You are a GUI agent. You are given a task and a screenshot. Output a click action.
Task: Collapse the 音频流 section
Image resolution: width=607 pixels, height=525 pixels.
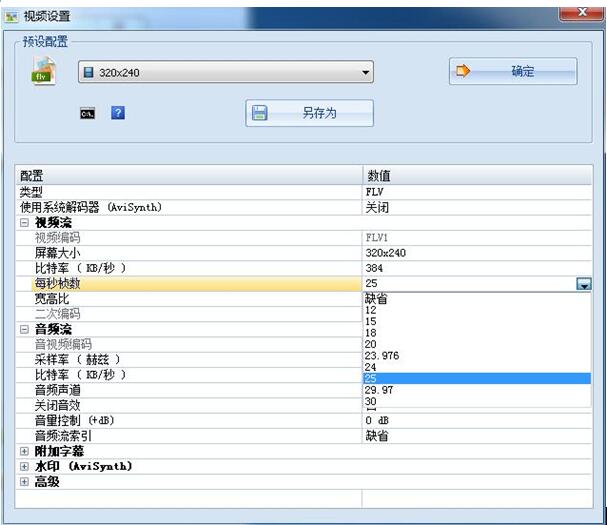(24, 329)
